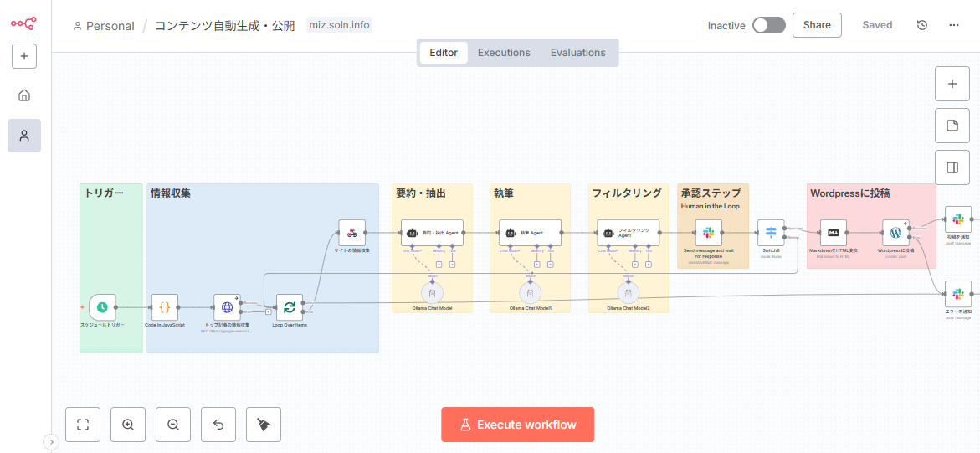Toggle the workflow Inactive switch

[768, 25]
